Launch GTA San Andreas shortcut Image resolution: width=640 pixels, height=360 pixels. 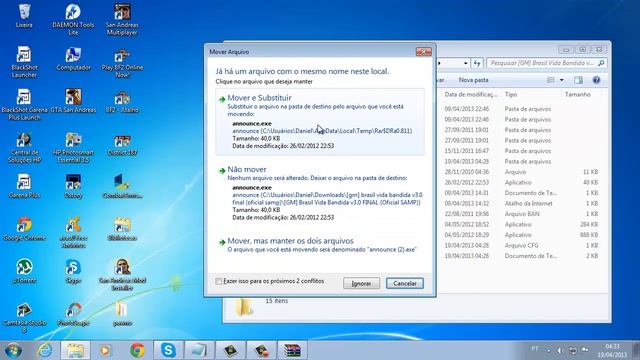73,101
